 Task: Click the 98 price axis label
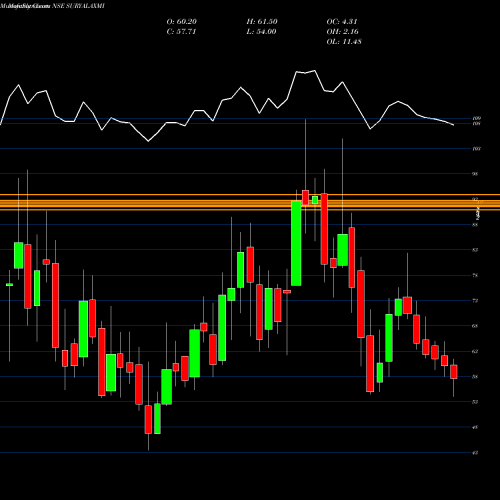click(x=476, y=174)
